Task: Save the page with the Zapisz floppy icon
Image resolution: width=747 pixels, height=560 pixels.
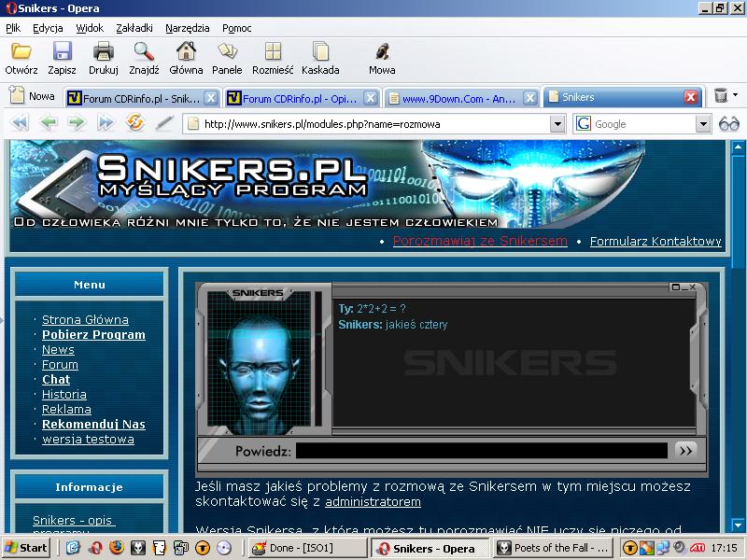Action: coord(62,51)
